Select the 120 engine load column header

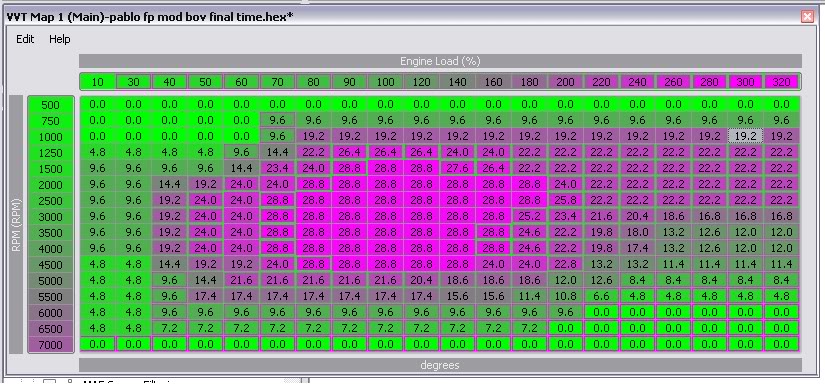pyautogui.click(x=421, y=82)
